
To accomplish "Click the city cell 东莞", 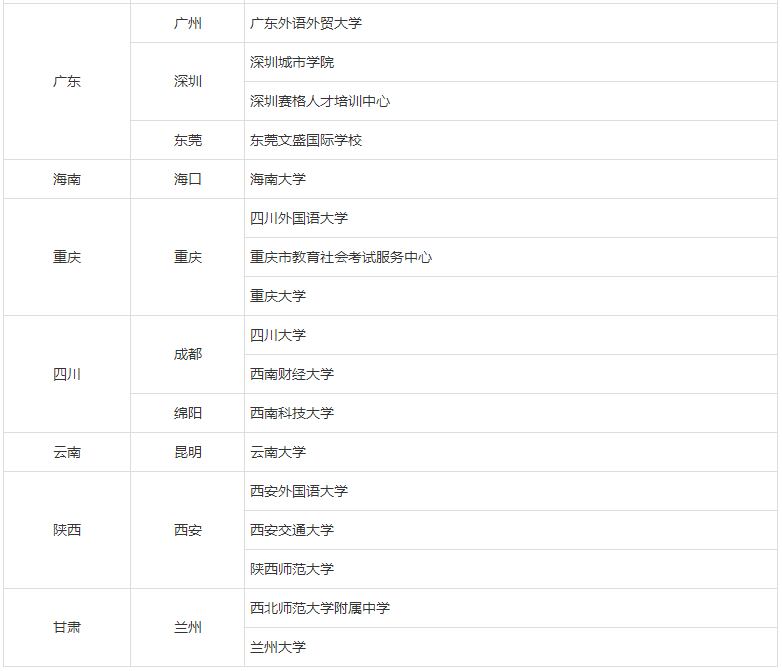I will pyautogui.click(x=188, y=140).
